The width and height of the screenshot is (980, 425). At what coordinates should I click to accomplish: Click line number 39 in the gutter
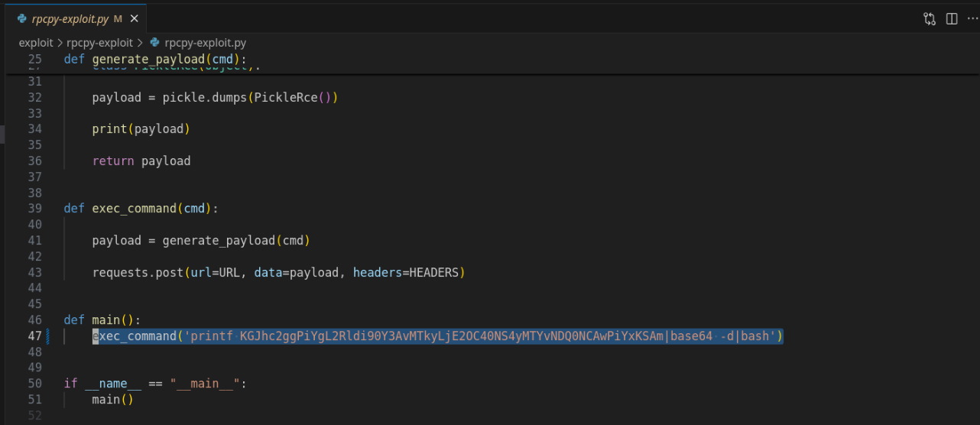pos(34,209)
